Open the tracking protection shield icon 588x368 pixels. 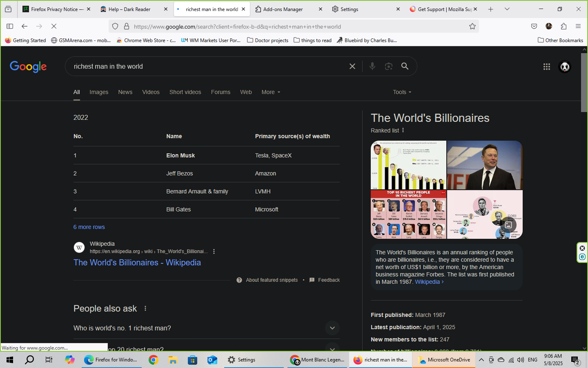tap(115, 26)
